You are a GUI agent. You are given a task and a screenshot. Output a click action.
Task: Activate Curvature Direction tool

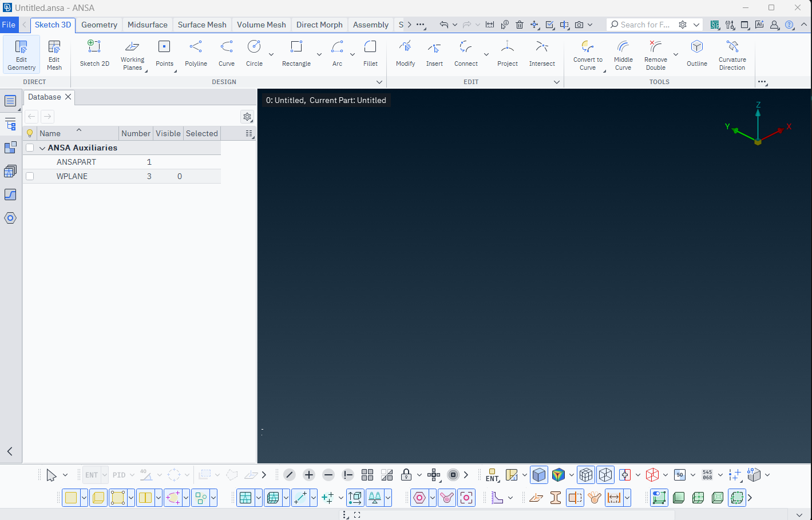(x=732, y=55)
